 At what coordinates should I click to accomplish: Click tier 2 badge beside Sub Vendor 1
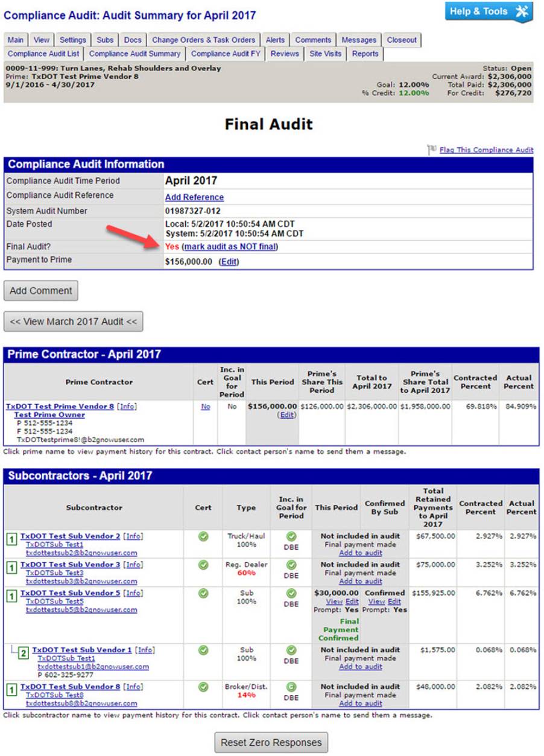[24, 653]
